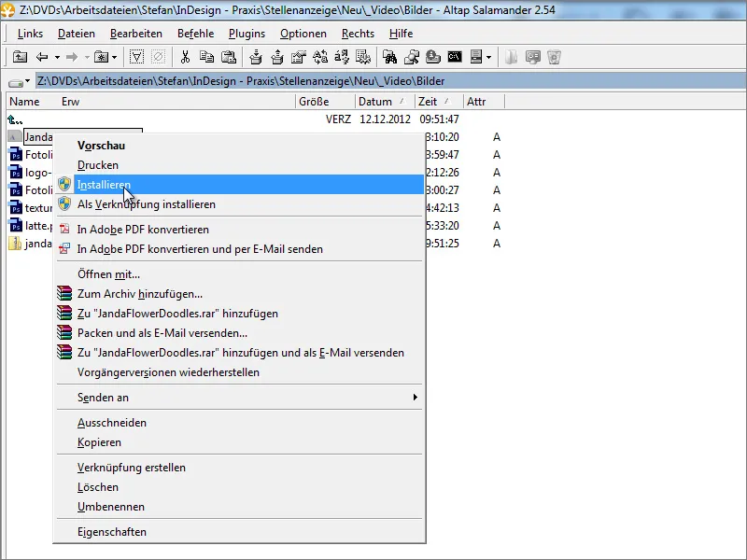Choose Löschen in the context menu
747x560 pixels.
pos(239,486)
